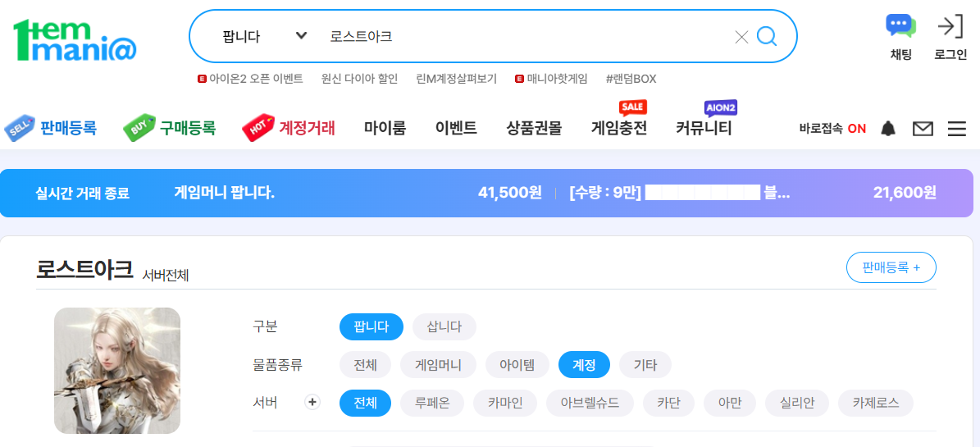Screen dimensions: 980x447
Task: Go to 구매등록 in the main menu
Action: tap(170, 128)
